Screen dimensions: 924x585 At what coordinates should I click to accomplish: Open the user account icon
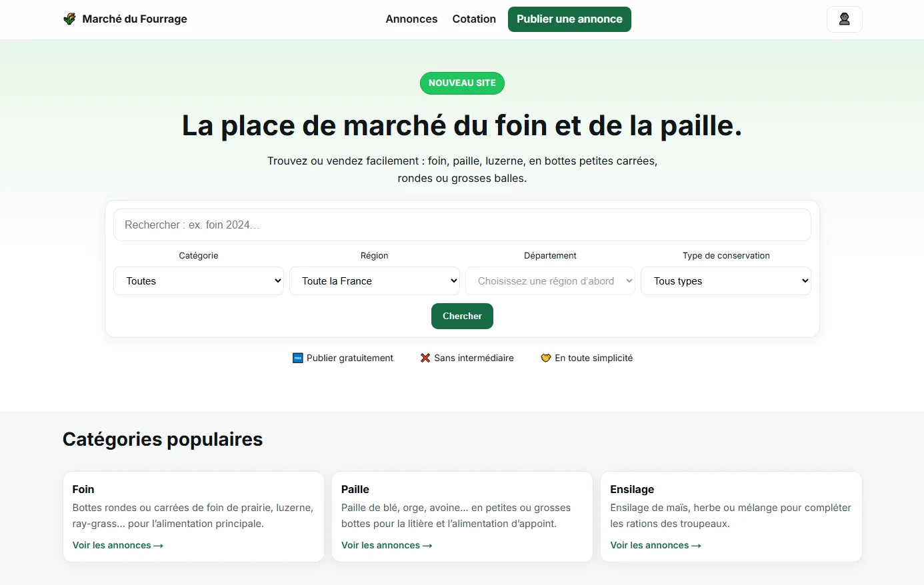(844, 19)
